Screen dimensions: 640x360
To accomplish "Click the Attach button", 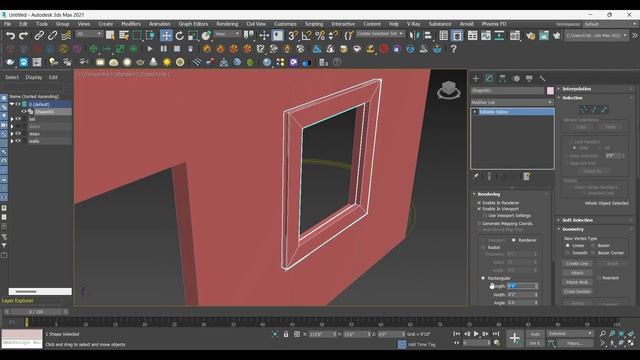I will click(x=577, y=273).
